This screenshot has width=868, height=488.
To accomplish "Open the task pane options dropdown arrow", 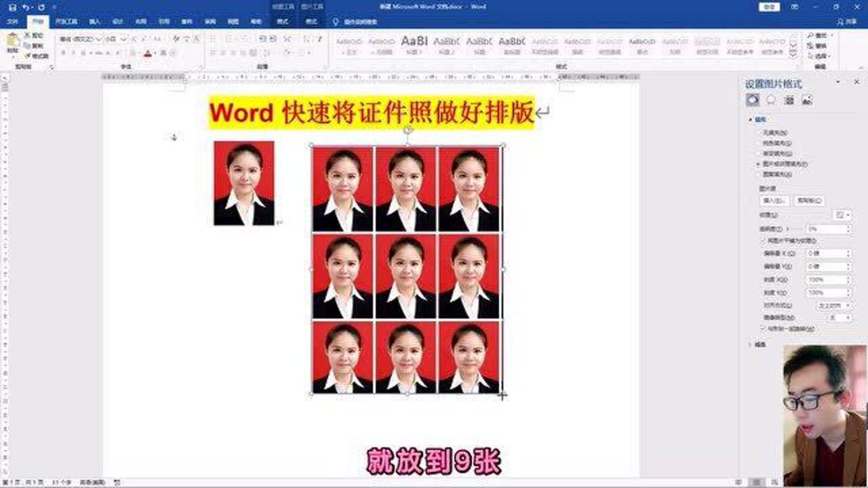I will point(839,82).
